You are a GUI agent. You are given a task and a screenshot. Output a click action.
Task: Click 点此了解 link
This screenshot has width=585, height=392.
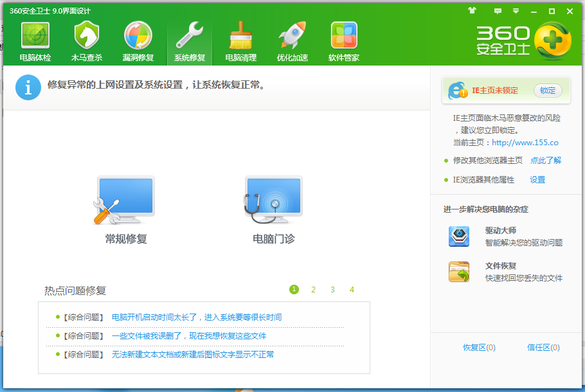click(x=546, y=161)
